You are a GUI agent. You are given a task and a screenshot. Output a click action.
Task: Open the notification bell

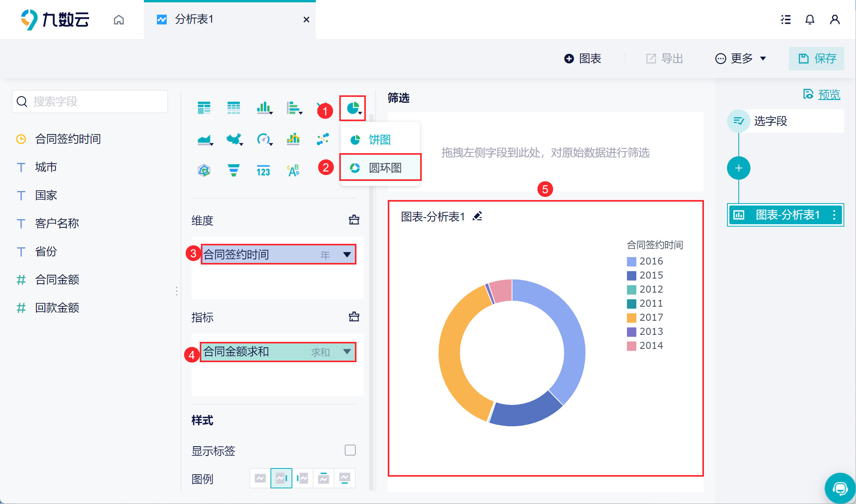(810, 20)
